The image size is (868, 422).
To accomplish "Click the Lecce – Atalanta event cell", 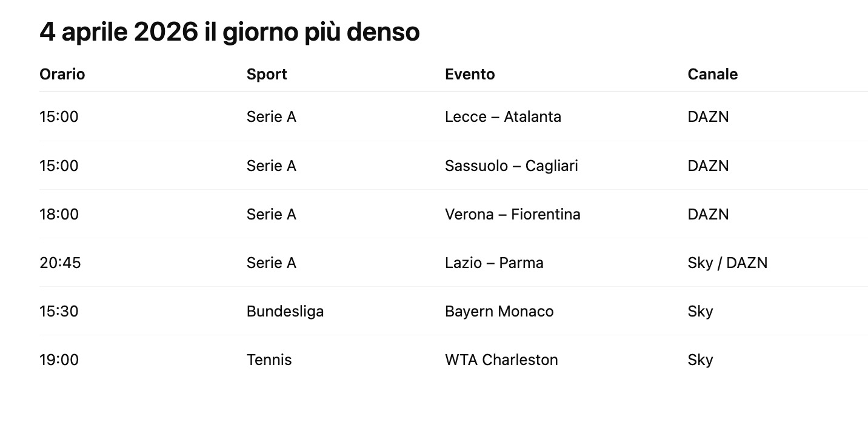I will (502, 116).
